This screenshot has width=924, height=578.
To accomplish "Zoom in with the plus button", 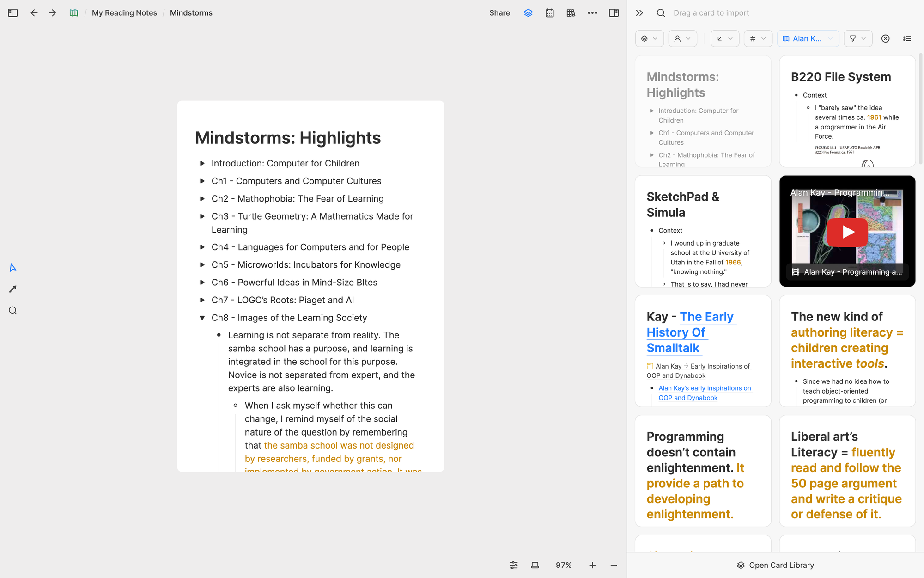I will click(592, 565).
